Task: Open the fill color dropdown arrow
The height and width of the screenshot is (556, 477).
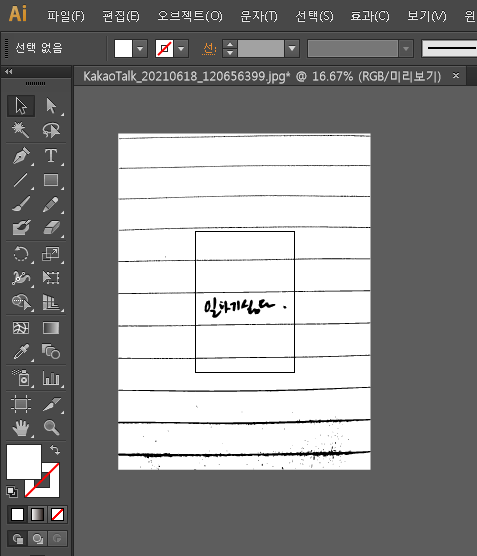Action: (140, 49)
